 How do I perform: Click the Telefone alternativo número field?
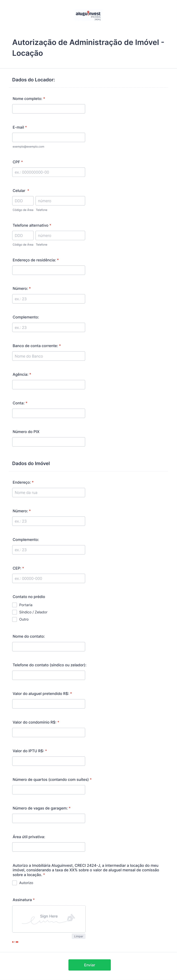point(60,236)
